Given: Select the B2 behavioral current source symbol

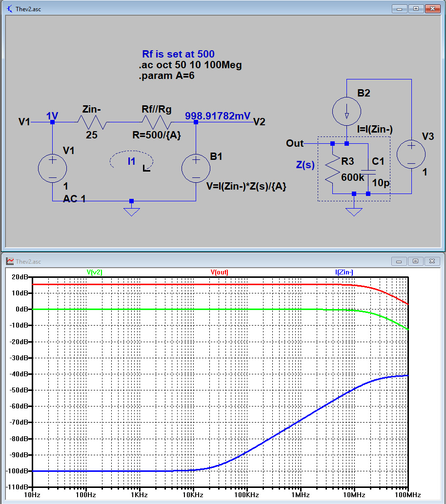Looking at the screenshot, I should pyautogui.click(x=346, y=111).
